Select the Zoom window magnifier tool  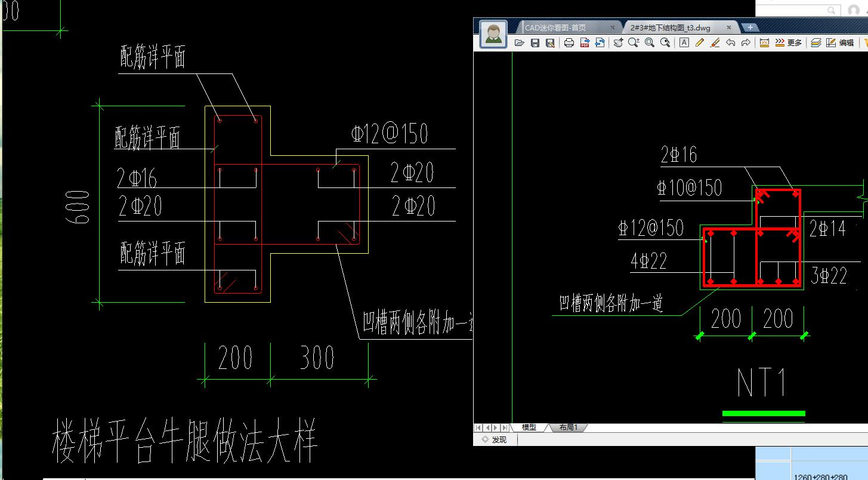click(x=650, y=42)
